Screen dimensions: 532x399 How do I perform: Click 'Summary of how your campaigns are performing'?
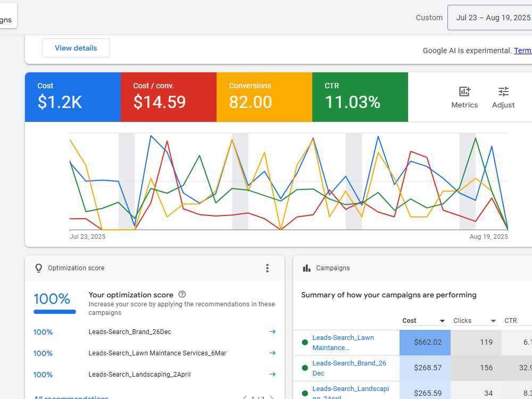[x=389, y=295]
